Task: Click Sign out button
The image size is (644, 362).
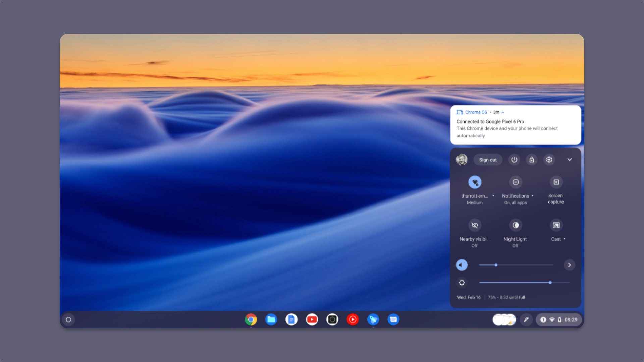Action: (x=487, y=160)
